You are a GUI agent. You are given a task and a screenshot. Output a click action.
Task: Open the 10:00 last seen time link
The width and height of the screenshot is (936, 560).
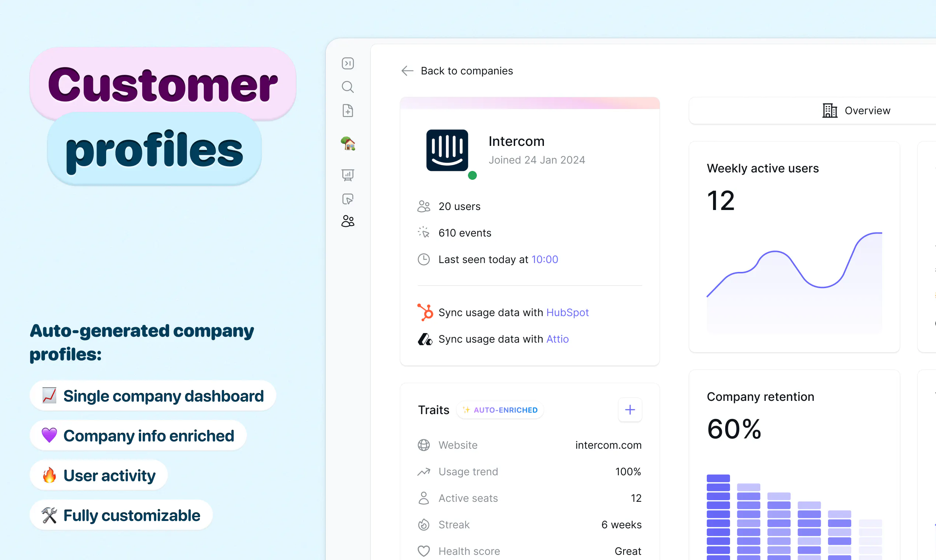545,259
